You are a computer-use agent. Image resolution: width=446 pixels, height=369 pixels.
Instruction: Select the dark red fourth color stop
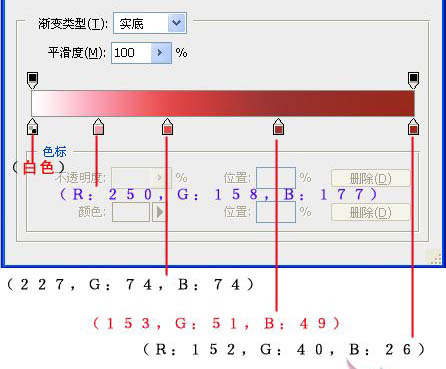tap(278, 126)
